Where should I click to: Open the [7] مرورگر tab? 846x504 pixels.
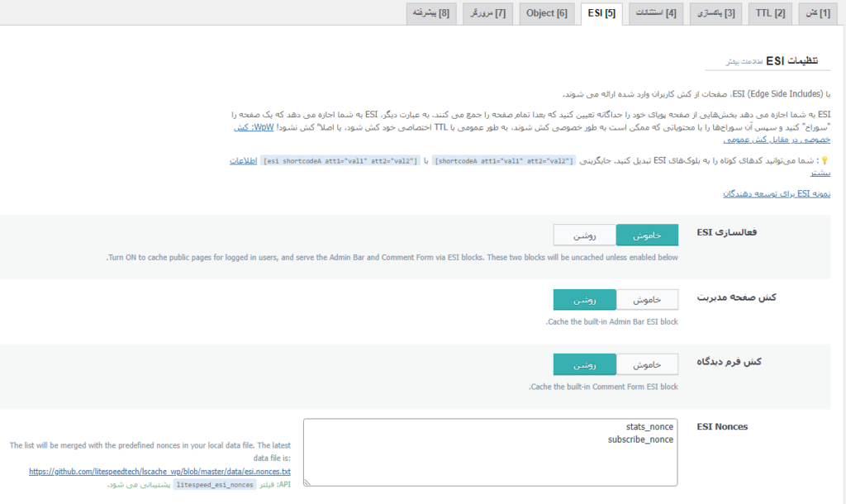488,13
